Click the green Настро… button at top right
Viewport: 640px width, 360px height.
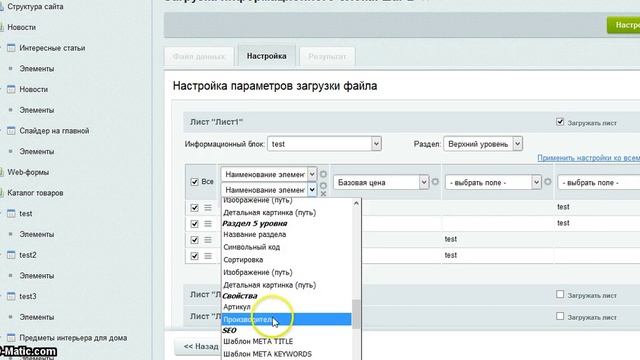[624, 25]
